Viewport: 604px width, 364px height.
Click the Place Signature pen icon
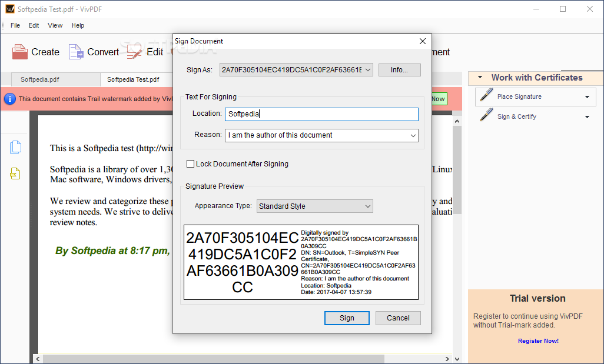486,95
